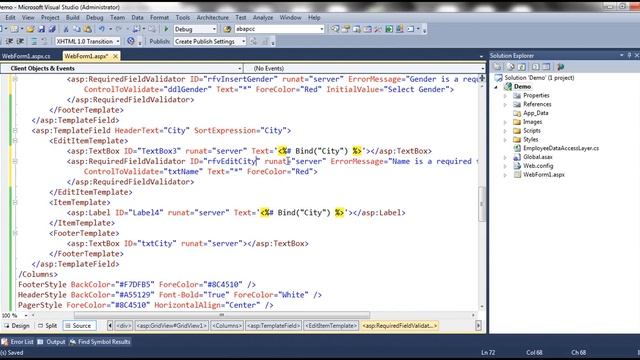Click the Cut scissors icon
The width and height of the screenshot is (640, 360).
point(66,29)
